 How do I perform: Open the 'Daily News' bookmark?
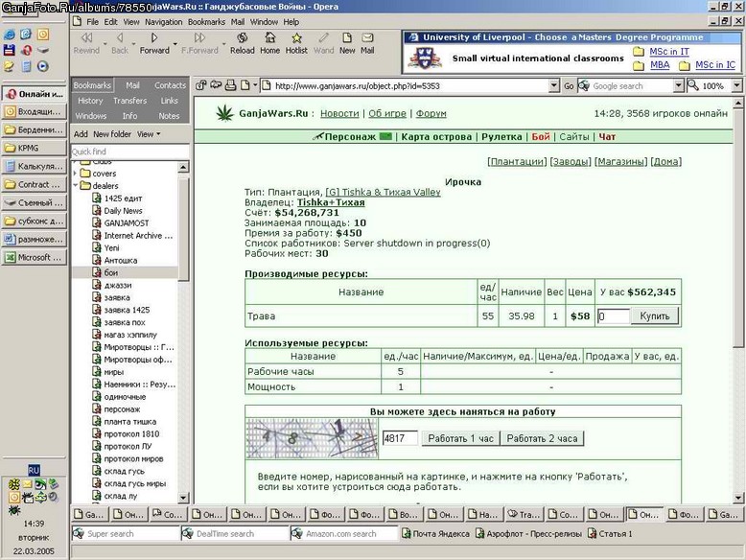123,211
